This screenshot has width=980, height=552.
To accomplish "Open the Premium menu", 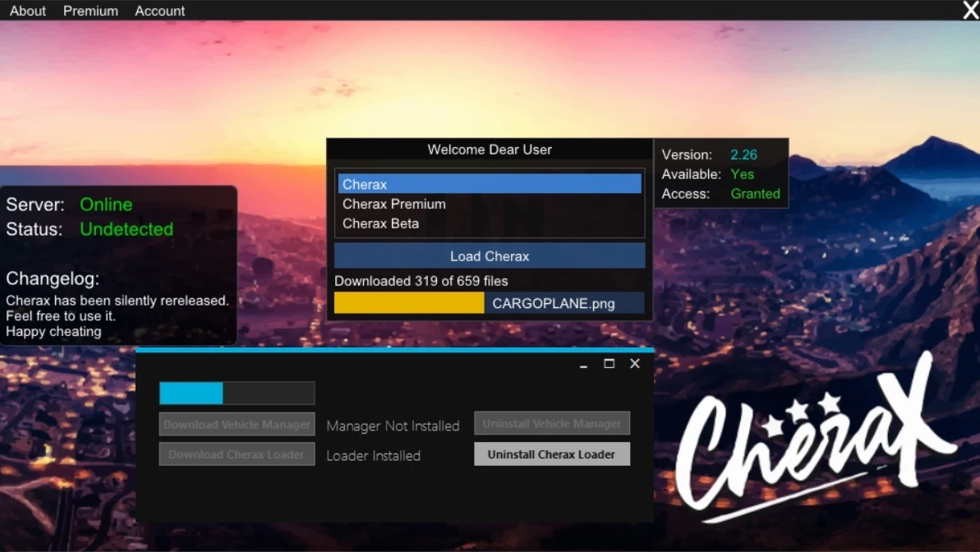I will click(90, 11).
